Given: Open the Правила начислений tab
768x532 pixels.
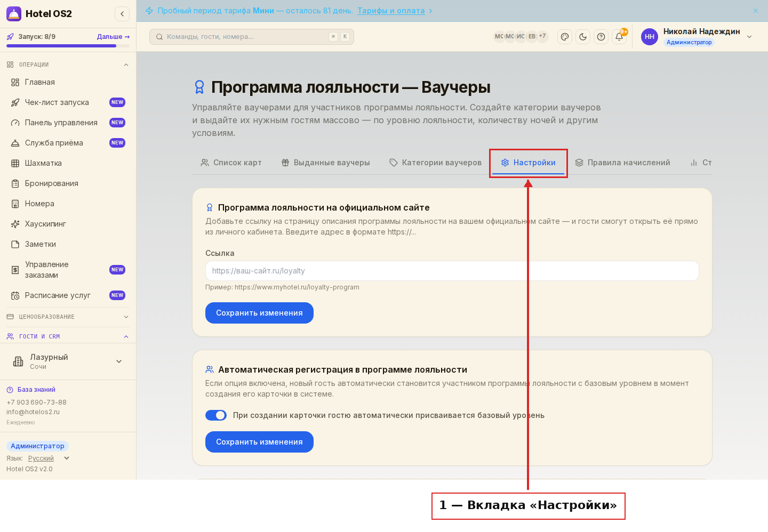Looking at the screenshot, I should [622, 163].
